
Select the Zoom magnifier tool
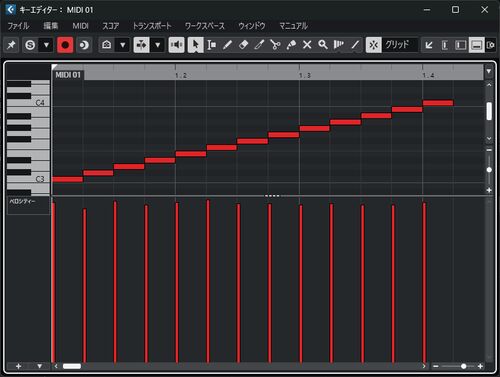point(323,45)
